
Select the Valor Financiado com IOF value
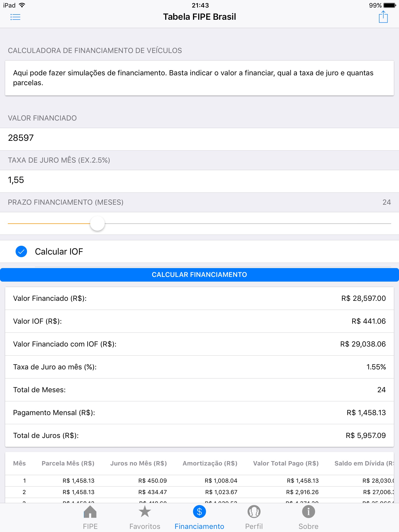[363, 344]
